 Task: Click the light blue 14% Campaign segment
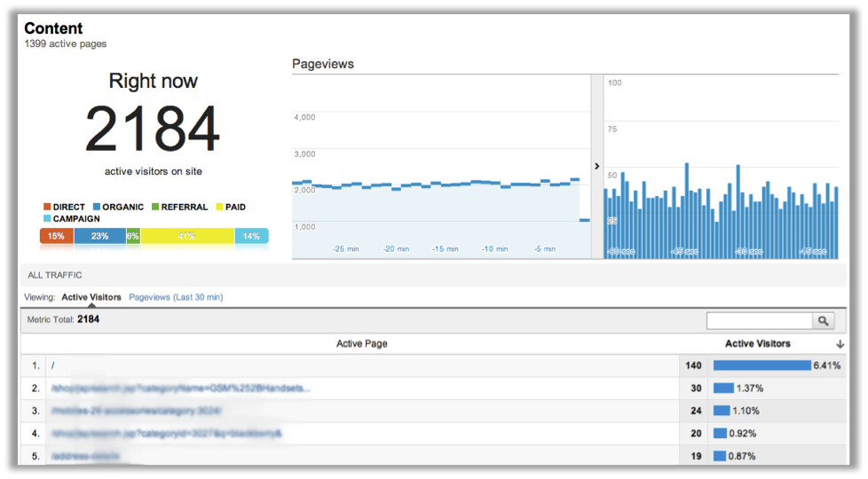tap(251, 236)
